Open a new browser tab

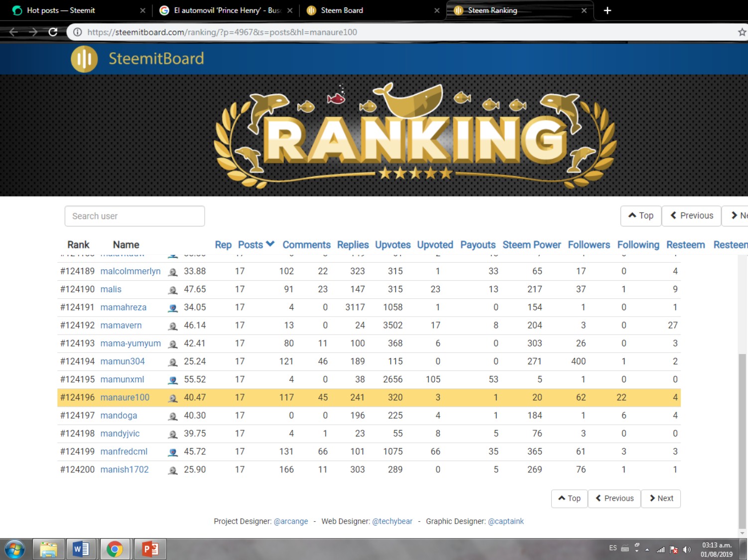tap(607, 10)
